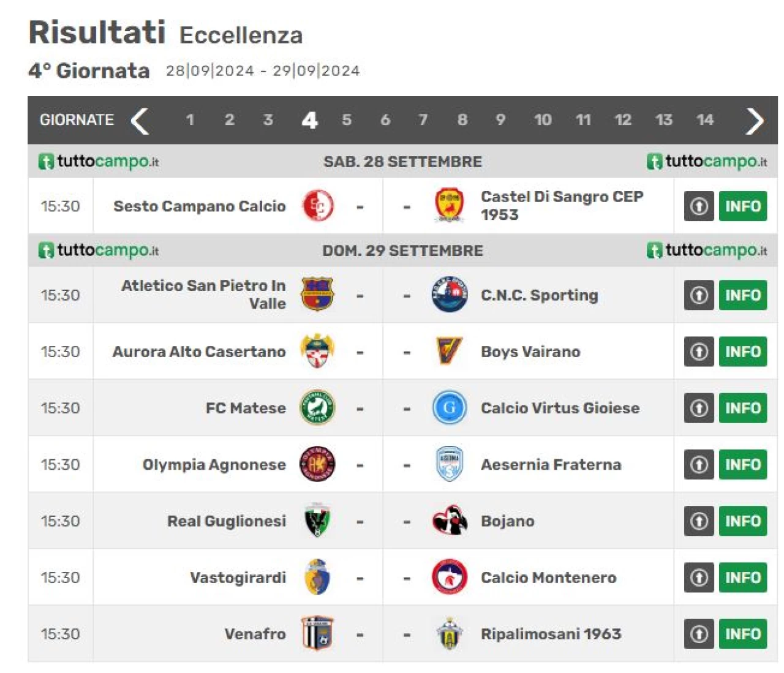Click the FC Matese green crest

click(317, 408)
